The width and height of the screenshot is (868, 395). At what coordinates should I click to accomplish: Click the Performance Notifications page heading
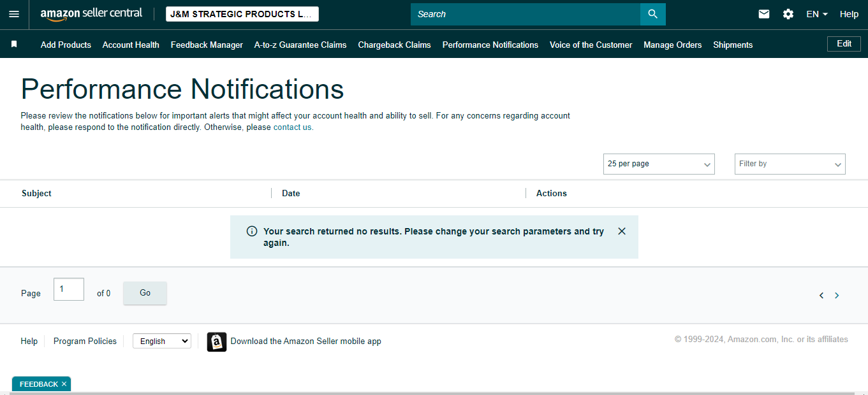tap(182, 89)
